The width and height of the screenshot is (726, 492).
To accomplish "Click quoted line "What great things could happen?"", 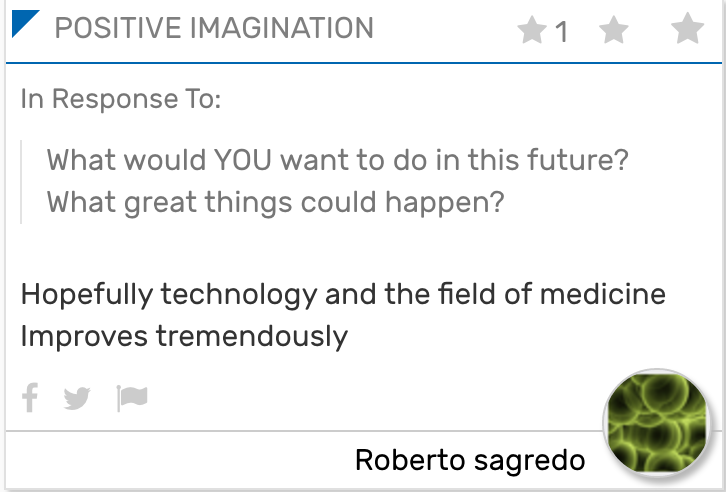I will (275, 202).
